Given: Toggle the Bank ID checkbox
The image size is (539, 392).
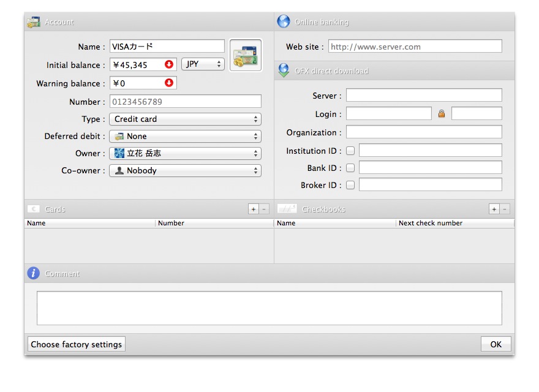Looking at the screenshot, I should [350, 168].
